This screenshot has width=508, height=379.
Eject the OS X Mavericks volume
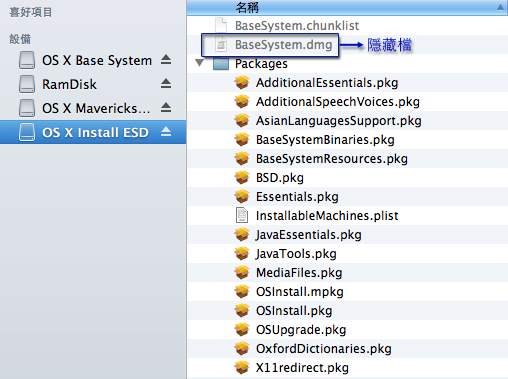(x=166, y=108)
